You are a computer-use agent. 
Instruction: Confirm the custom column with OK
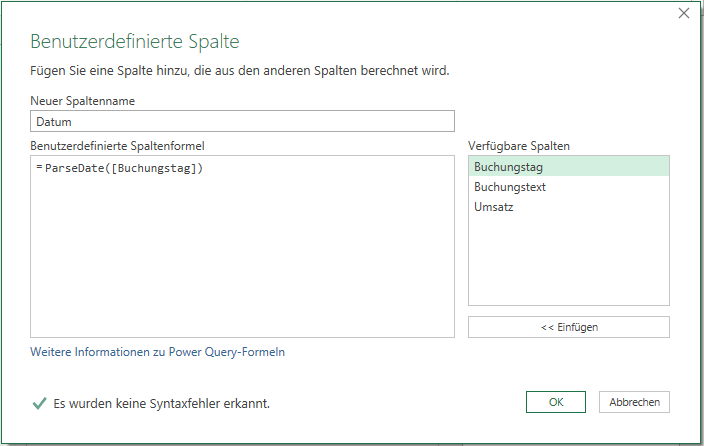(556, 402)
